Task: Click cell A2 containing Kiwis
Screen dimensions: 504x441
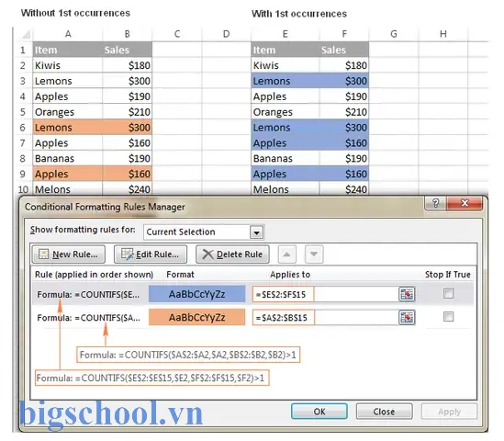Action: coord(68,65)
